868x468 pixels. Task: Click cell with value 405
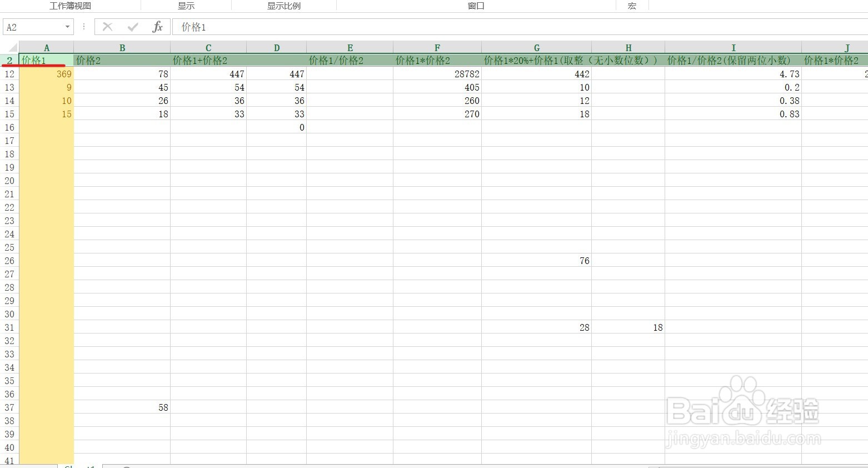[437, 87]
